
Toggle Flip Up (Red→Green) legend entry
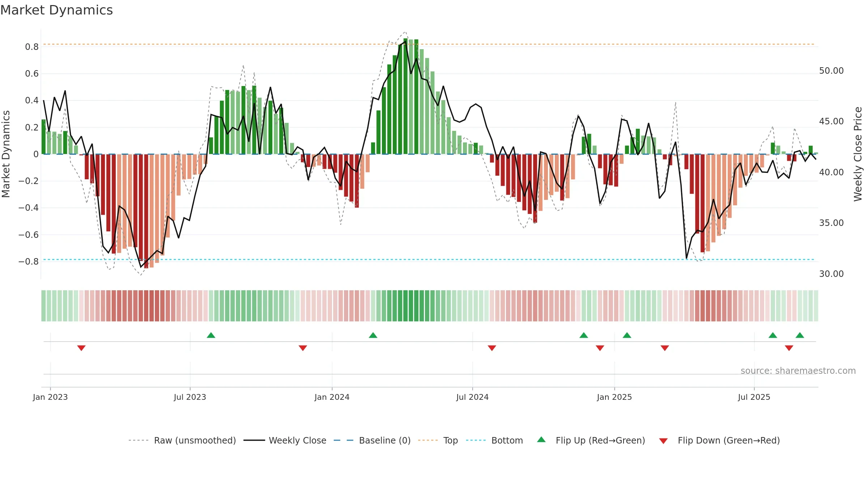(591, 440)
